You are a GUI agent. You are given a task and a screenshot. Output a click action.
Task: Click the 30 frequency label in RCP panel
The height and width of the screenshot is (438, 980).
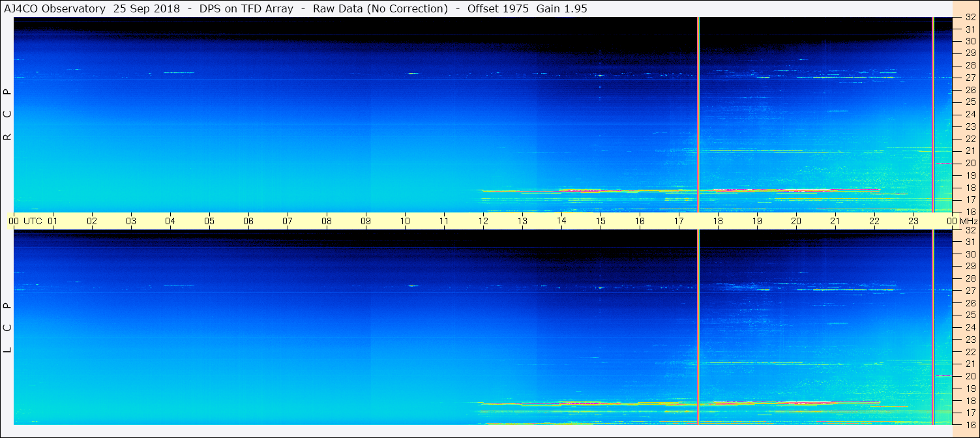970,40
